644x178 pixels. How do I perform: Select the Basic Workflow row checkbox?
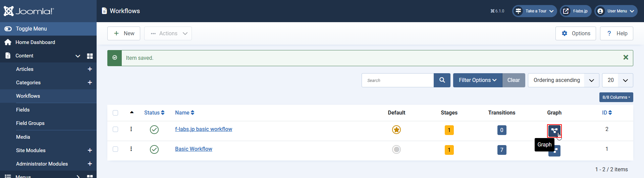pos(115,149)
